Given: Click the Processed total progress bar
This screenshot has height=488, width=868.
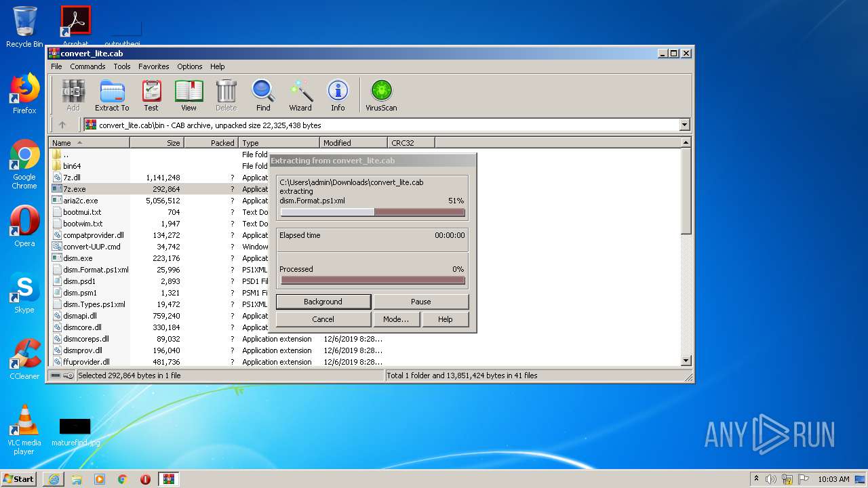Looking at the screenshot, I should pos(372,280).
